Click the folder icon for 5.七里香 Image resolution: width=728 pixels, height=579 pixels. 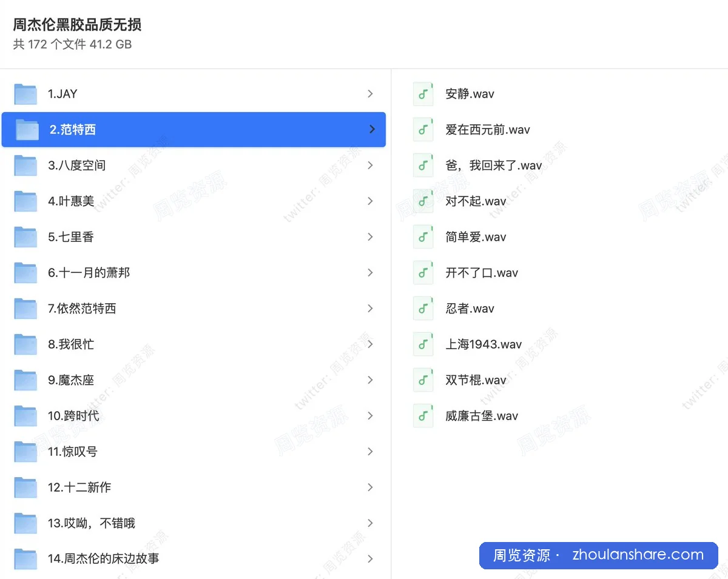[x=25, y=237]
